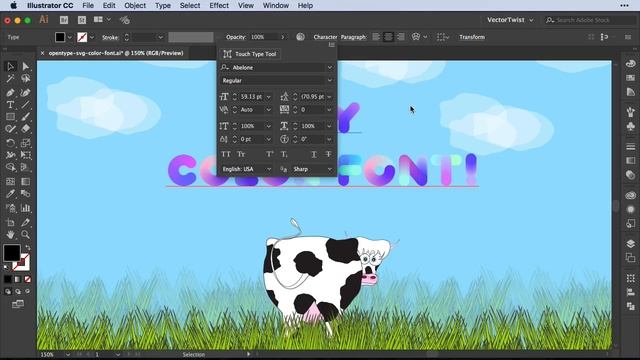
Task: Open the Abelone font family dropdown
Action: coord(329,67)
